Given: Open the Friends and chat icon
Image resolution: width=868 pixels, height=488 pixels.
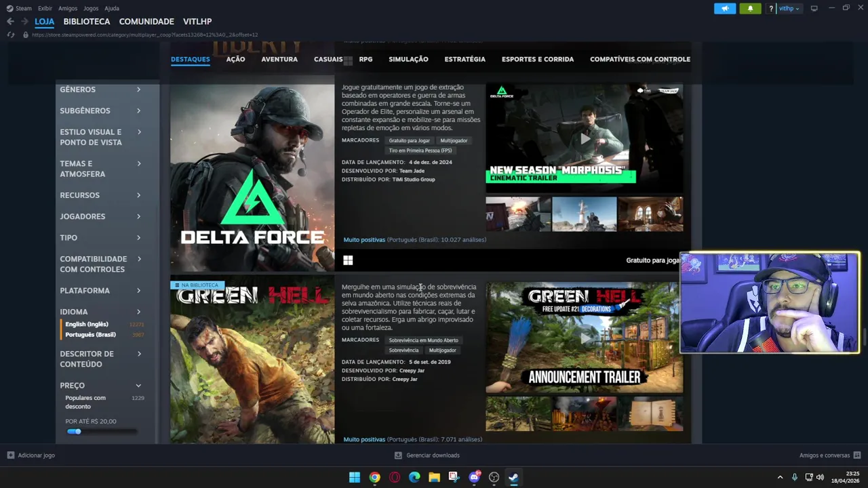Looking at the screenshot, I should click(x=857, y=455).
